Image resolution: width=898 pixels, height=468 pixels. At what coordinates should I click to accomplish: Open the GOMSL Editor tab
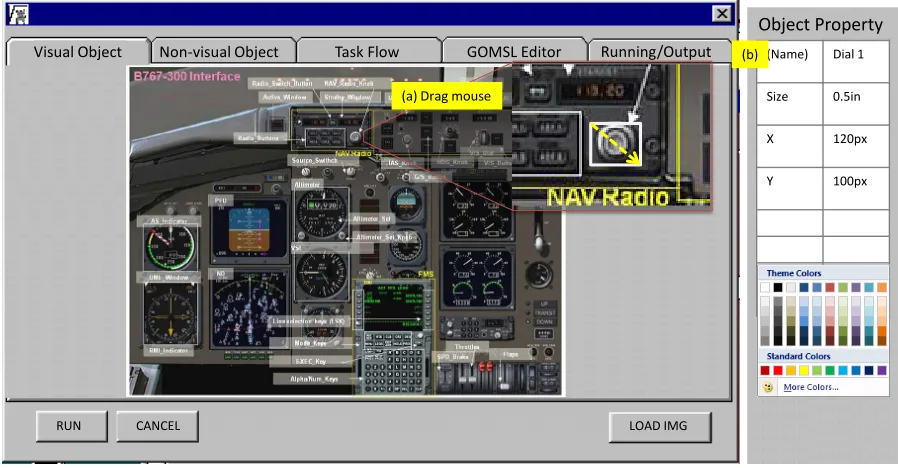pyautogui.click(x=514, y=52)
